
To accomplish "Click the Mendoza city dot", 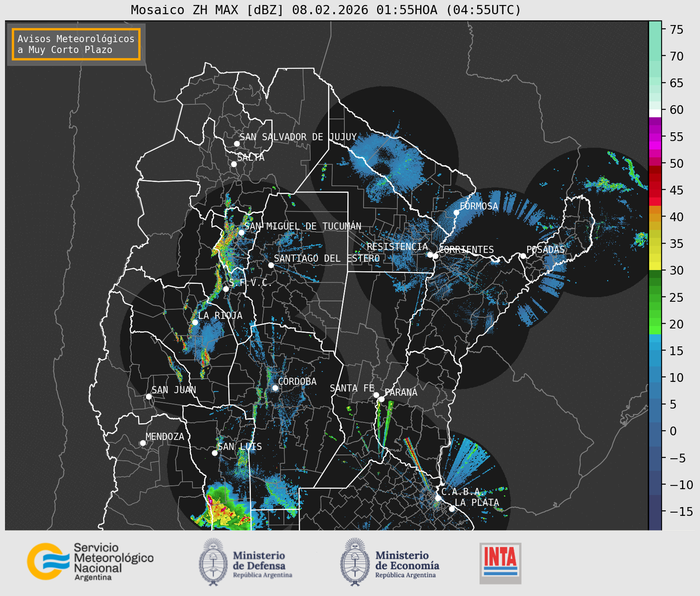I will point(143,443).
